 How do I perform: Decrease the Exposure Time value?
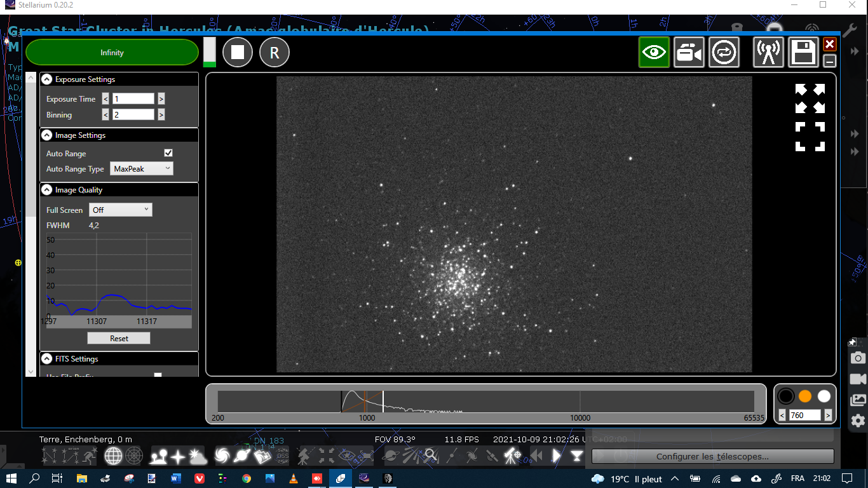pyautogui.click(x=105, y=98)
